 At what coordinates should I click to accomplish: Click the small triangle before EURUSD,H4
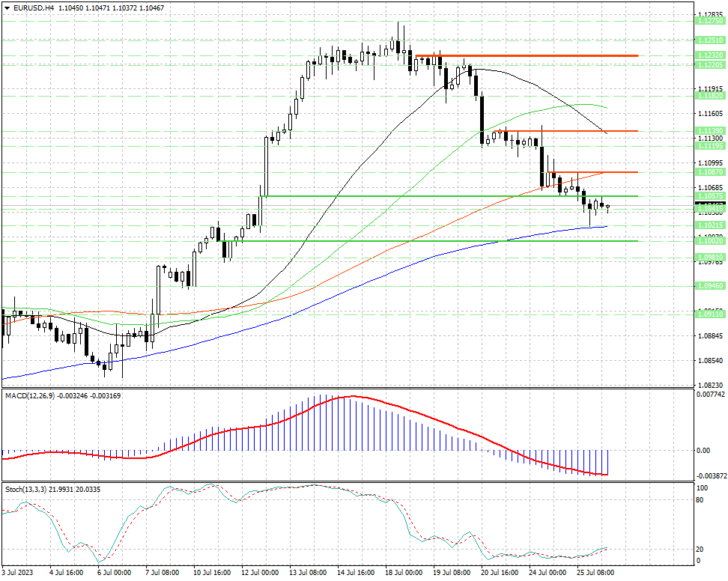point(7,8)
